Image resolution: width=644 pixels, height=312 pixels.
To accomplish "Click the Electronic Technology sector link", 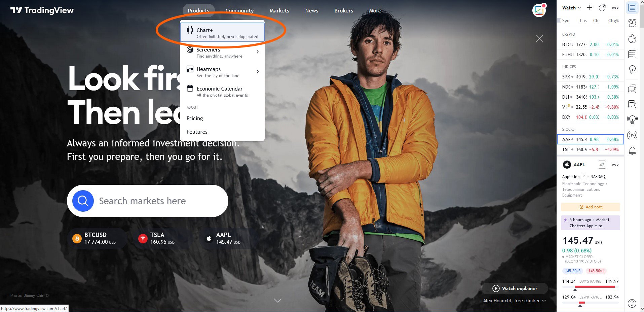I will tap(583, 184).
